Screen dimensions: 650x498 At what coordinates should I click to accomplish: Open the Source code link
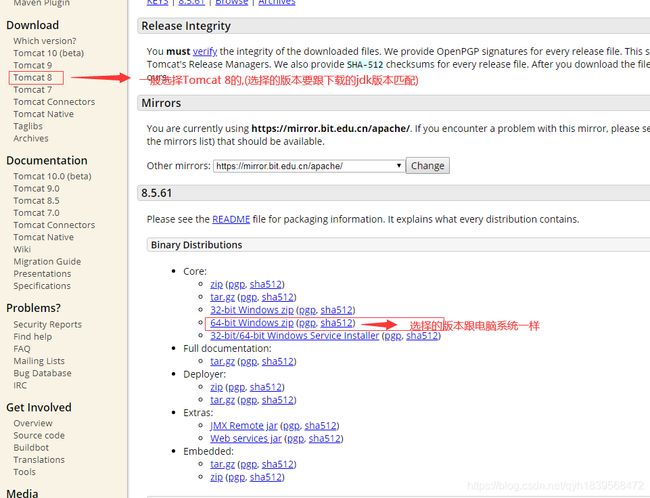pyautogui.click(x=39, y=435)
